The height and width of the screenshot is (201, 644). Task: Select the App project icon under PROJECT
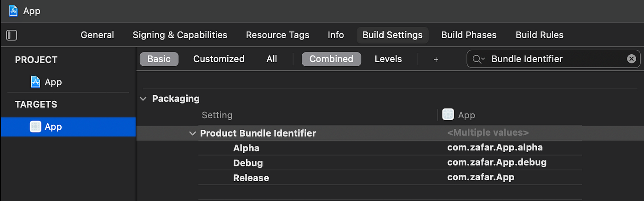click(35, 82)
